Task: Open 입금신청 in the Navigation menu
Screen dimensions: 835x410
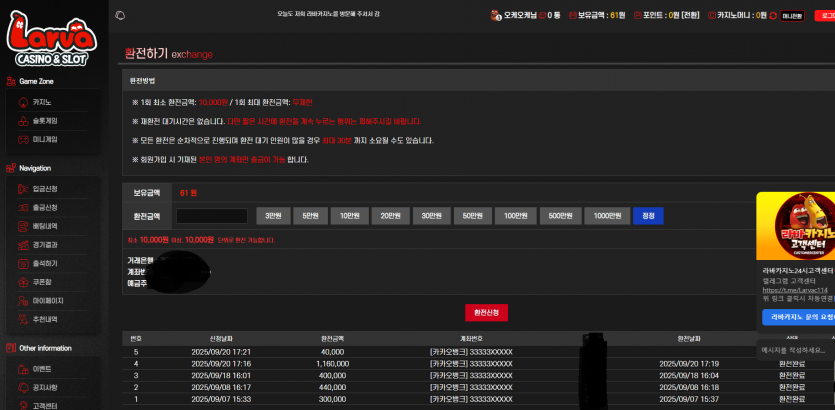Action: point(45,189)
